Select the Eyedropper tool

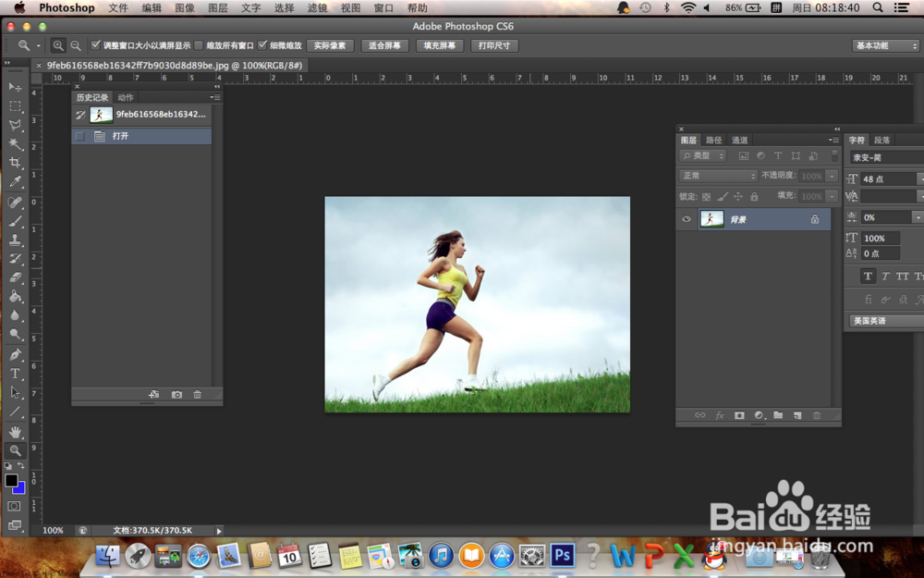tap(15, 181)
